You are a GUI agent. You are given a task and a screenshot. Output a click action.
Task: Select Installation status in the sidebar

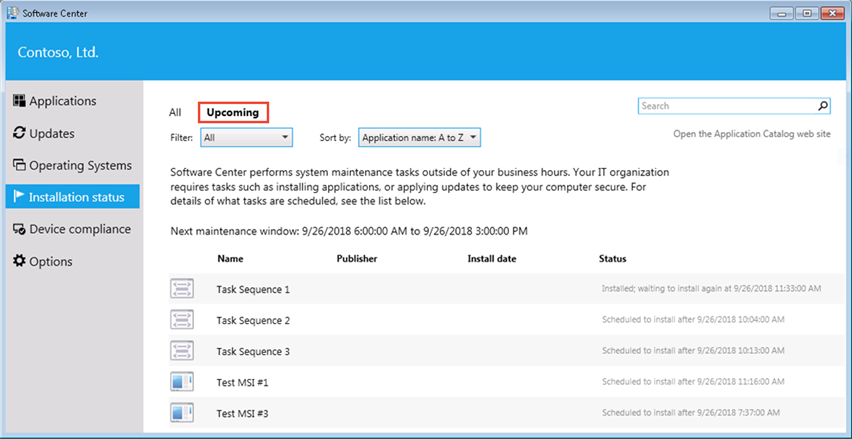(x=72, y=197)
